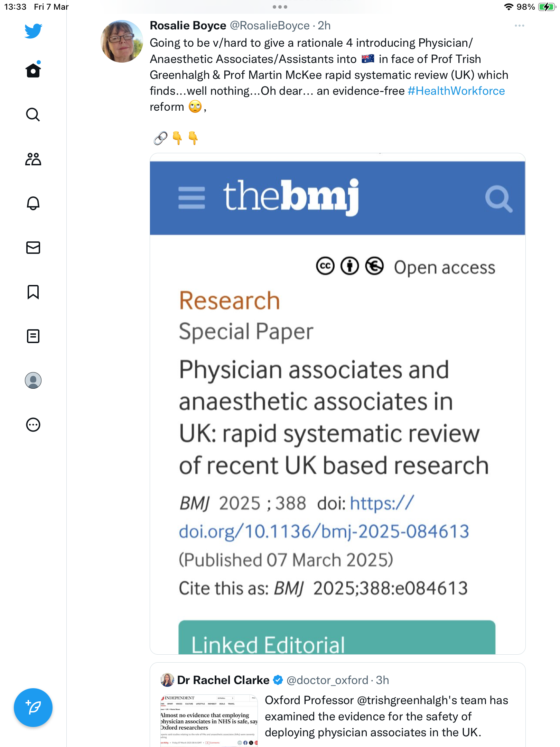The height and width of the screenshot is (747, 560).
Task: Open Rosalie Boyce username link
Action: [x=270, y=26]
